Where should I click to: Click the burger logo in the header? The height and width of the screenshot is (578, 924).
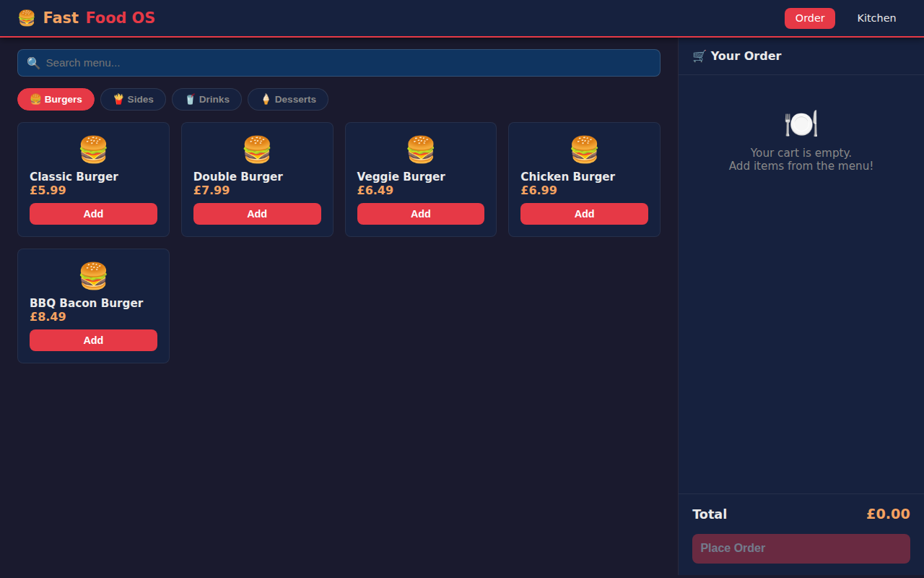tap(26, 17)
